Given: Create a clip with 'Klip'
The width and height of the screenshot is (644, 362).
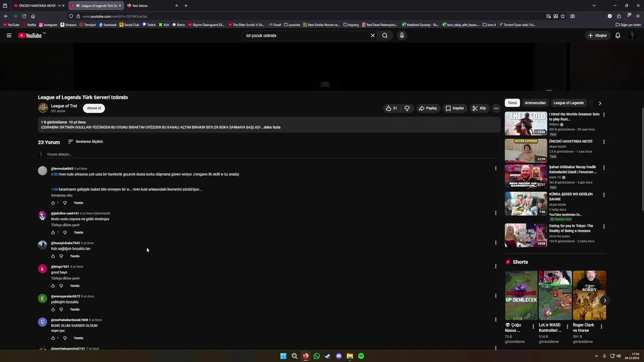Looking at the screenshot, I should [x=479, y=108].
